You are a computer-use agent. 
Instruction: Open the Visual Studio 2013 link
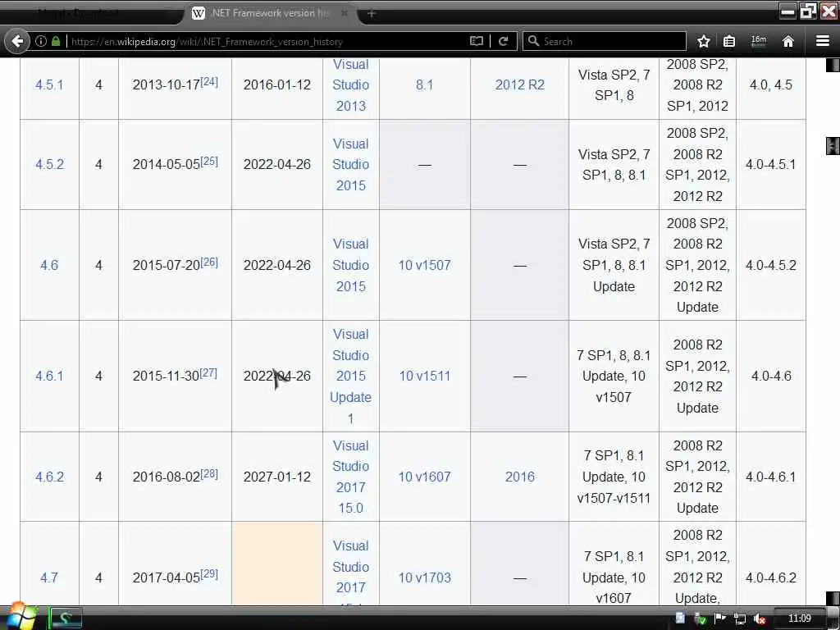tap(351, 84)
